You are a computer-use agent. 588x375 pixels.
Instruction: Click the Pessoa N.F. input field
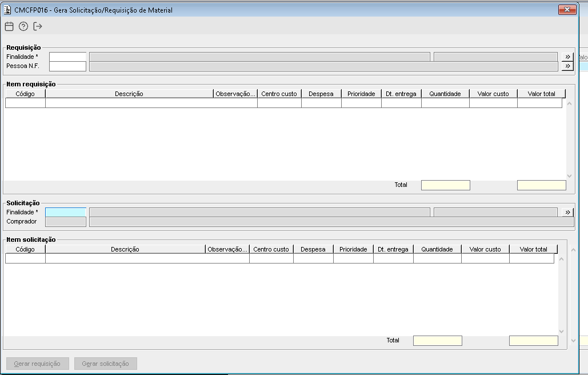67,66
